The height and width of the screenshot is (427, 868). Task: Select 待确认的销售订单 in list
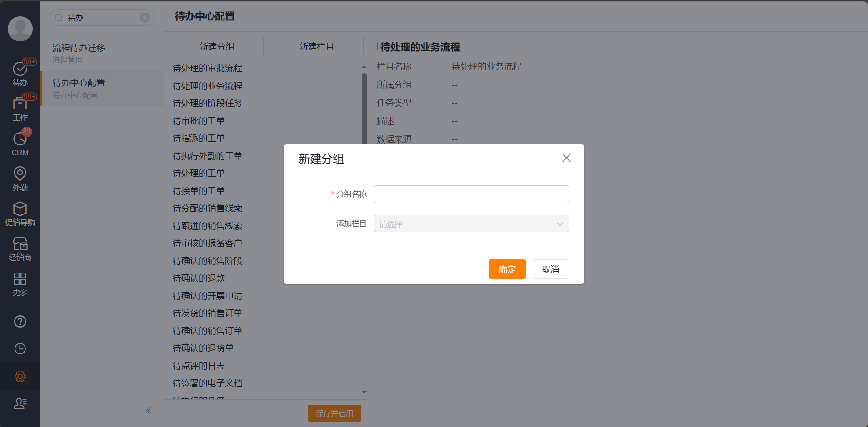pos(207,331)
